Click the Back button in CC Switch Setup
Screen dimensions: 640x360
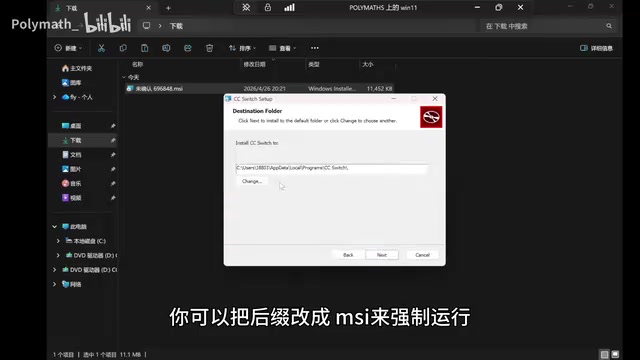348,255
